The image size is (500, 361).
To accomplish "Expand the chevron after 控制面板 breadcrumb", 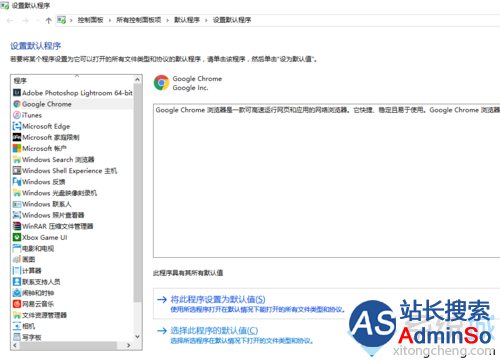I will click(x=110, y=20).
